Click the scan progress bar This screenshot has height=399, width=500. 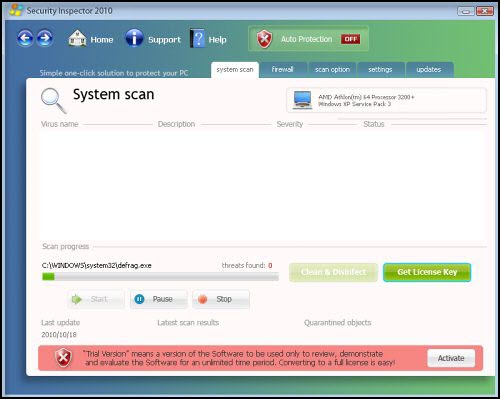(x=160, y=277)
